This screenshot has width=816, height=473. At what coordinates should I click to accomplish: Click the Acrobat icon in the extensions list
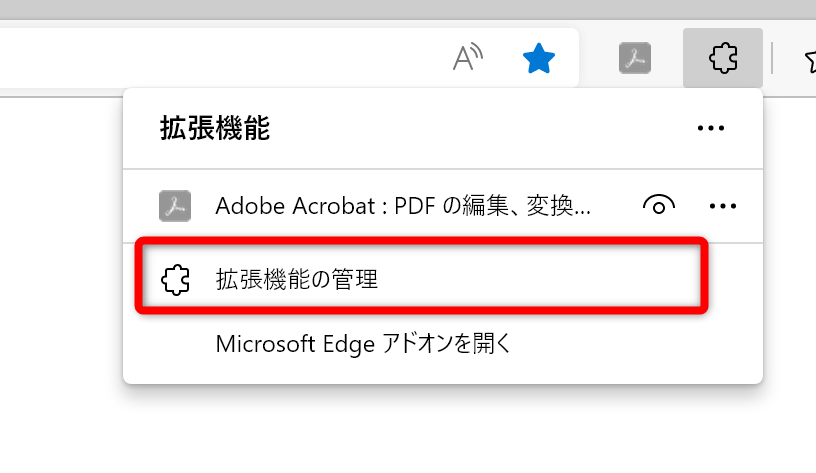pos(175,206)
